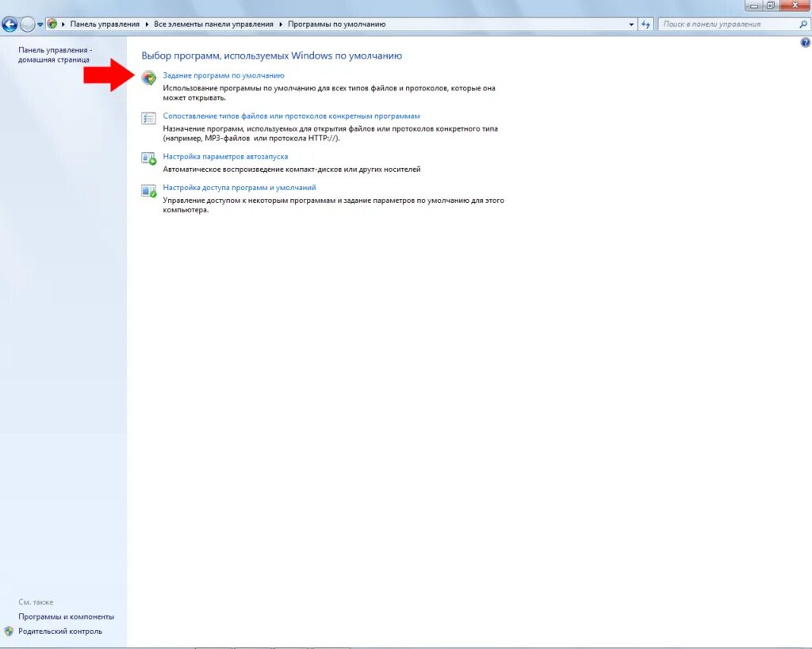Open 'Родительский контроль' link in sidebar
The image size is (812, 649).
[60, 631]
